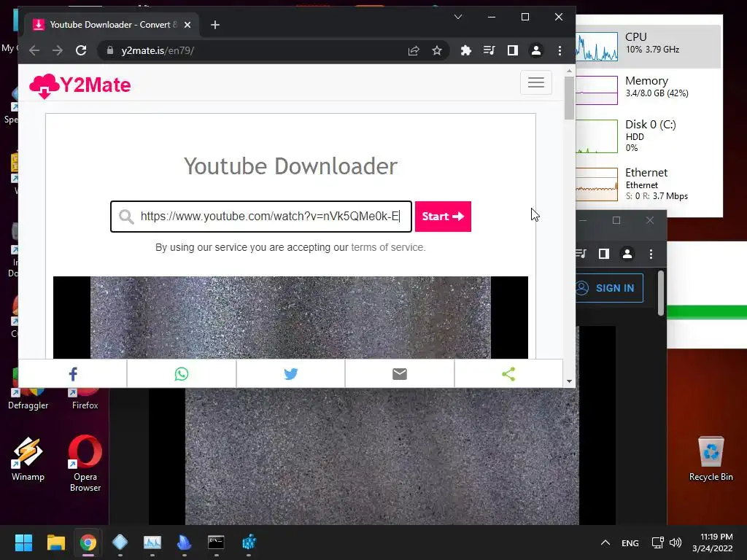This screenshot has width=747, height=560.
Task: Share page via Facebook icon
Action: (73, 374)
